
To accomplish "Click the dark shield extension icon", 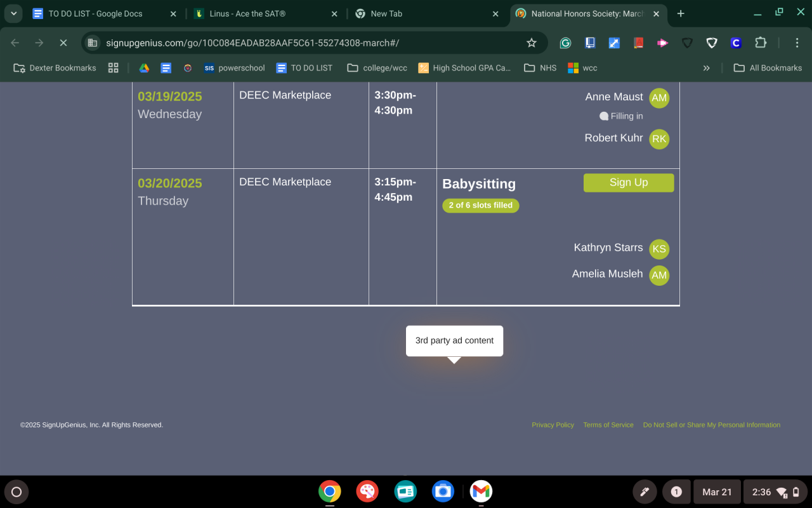I will tap(687, 43).
